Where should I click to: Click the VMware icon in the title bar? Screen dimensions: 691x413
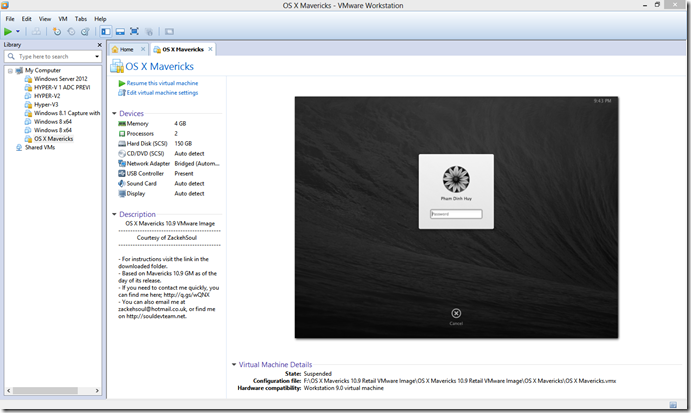[5, 5]
